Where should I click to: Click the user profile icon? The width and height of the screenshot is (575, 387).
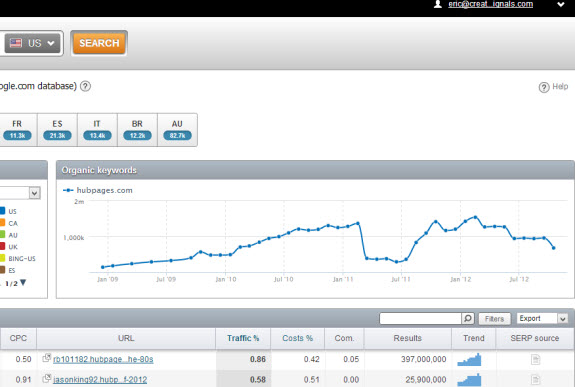pos(437,4)
